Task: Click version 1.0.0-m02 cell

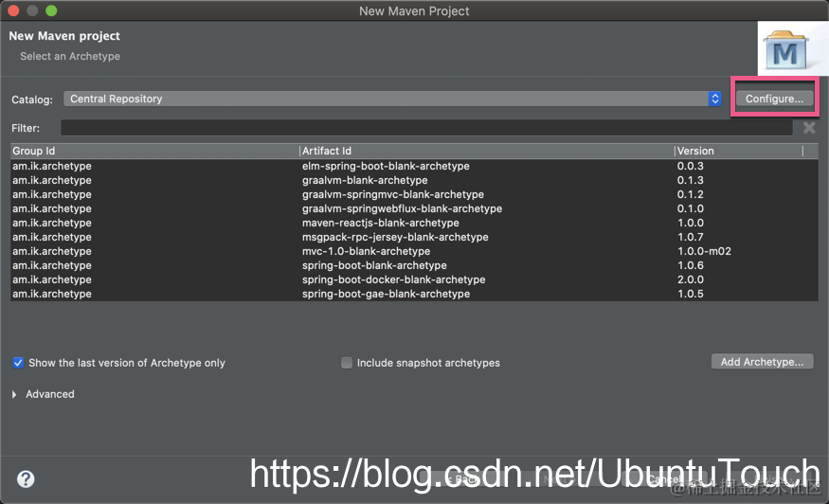Action: click(x=704, y=251)
